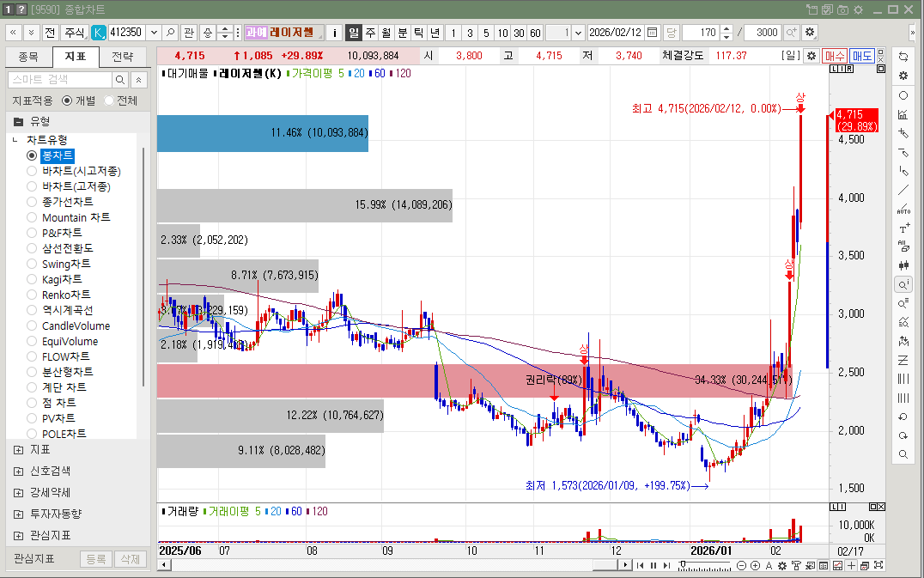
Task: Expand the 관심지표 tree section
Action: click(18, 536)
